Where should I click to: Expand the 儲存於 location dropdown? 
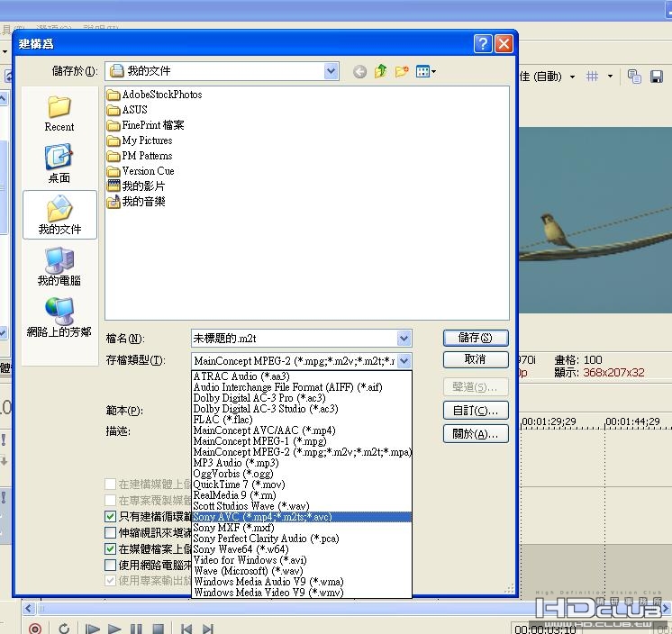click(331, 71)
